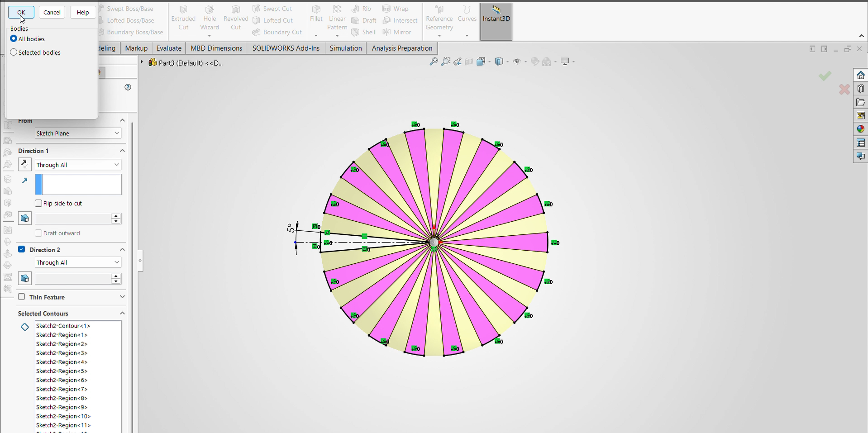Click the OK button in Bodies dialog

tap(21, 12)
